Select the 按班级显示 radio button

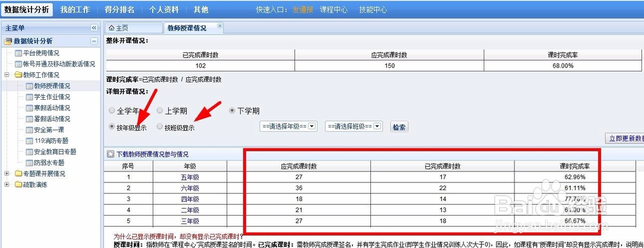pyautogui.click(x=160, y=127)
